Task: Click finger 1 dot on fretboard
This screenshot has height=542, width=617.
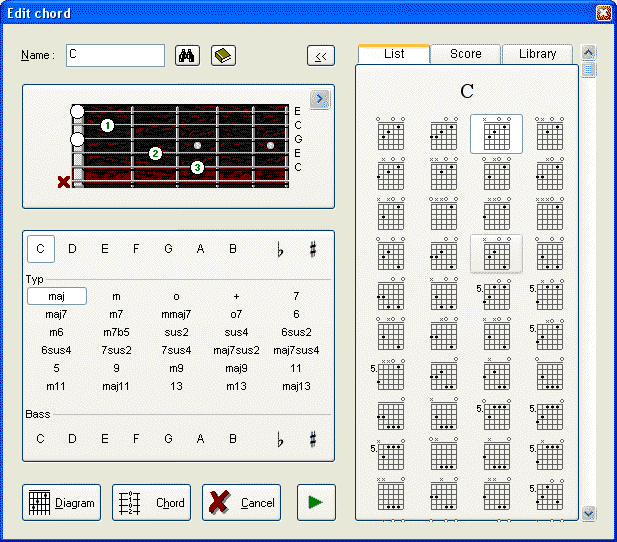Action: 107,126
